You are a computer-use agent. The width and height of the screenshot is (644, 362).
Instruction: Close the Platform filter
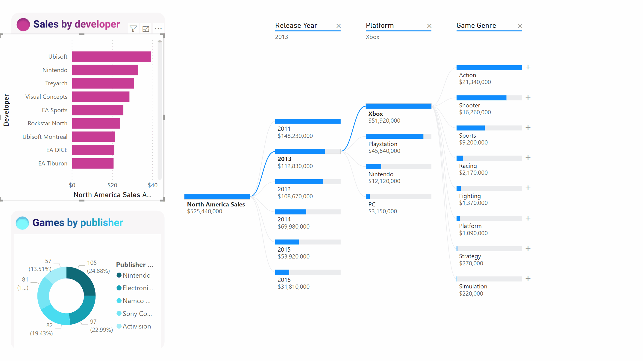pos(429,25)
